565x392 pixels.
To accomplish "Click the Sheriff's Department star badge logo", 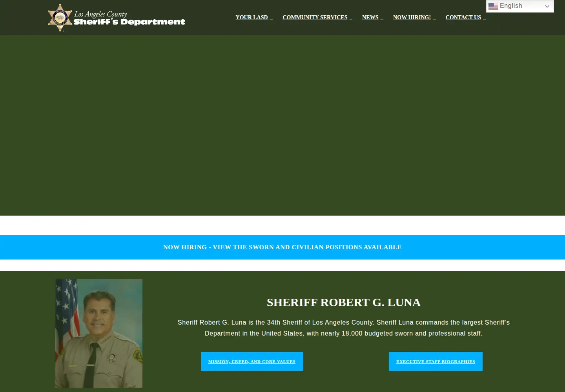I will 60,18.
